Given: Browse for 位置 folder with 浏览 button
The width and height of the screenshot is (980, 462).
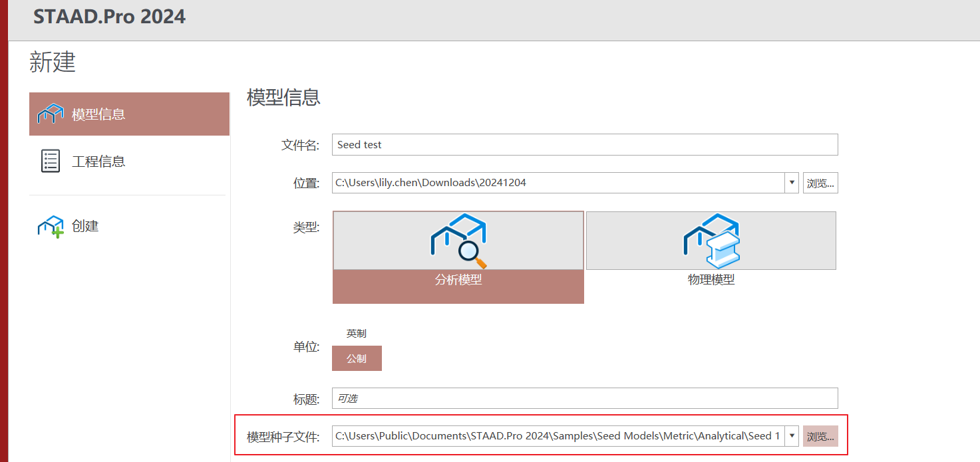Looking at the screenshot, I should pyautogui.click(x=820, y=183).
